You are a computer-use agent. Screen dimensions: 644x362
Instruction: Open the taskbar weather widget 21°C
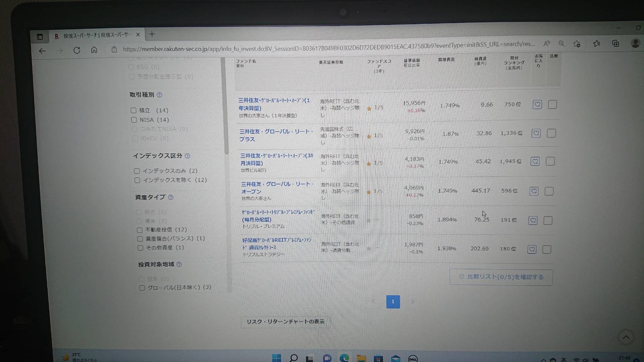tap(79, 357)
